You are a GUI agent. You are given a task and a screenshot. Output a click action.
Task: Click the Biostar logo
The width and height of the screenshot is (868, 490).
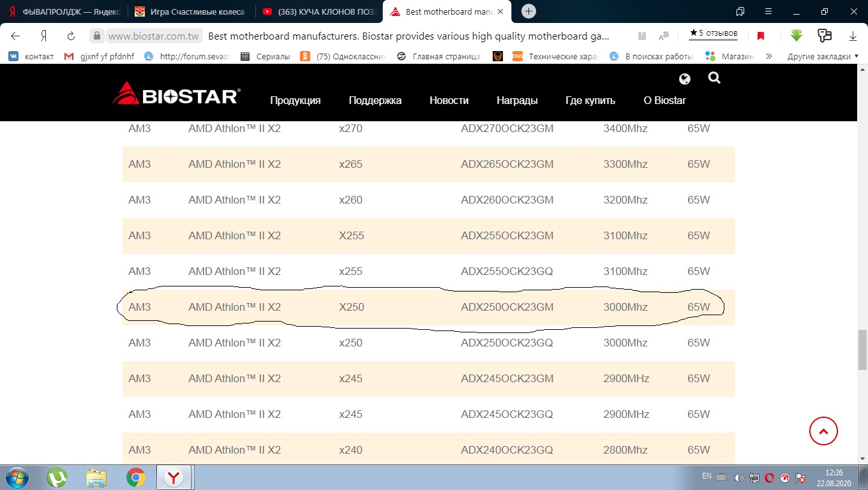tap(176, 94)
